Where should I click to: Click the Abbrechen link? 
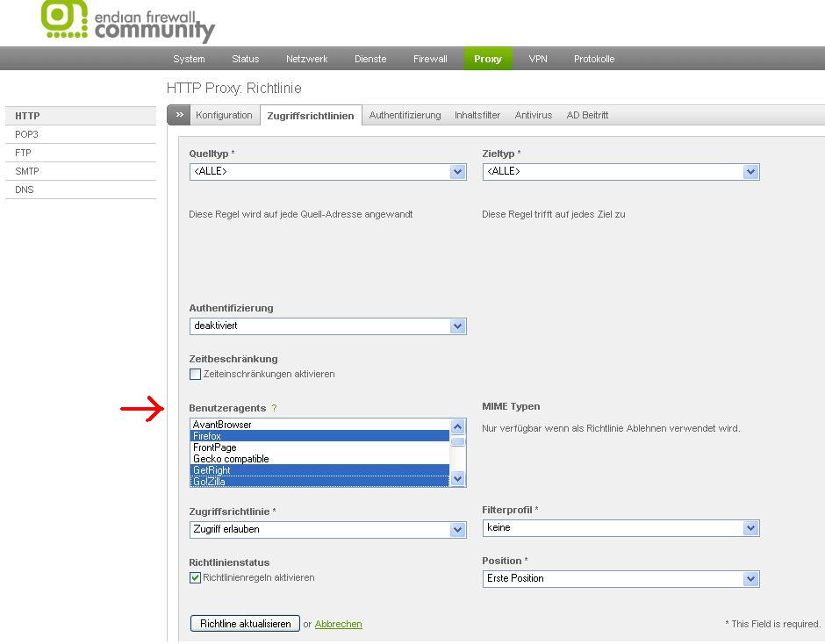pyautogui.click(x=338, y=624)
